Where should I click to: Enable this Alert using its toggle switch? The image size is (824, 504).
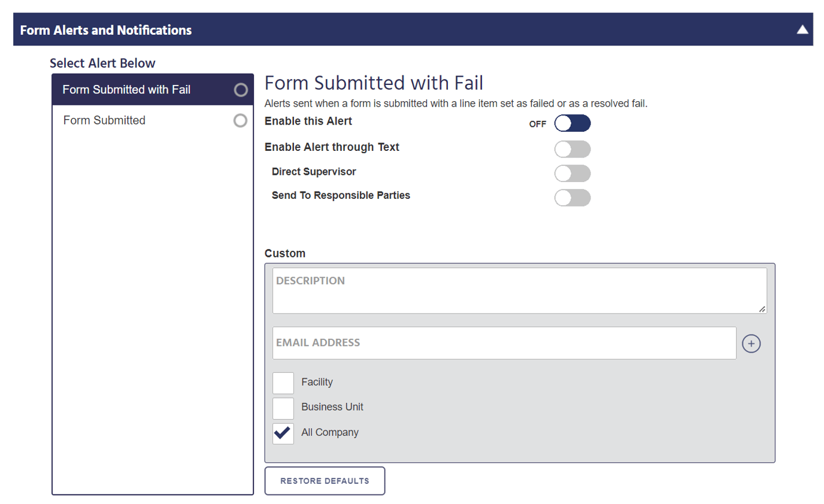tap(572, 123)
